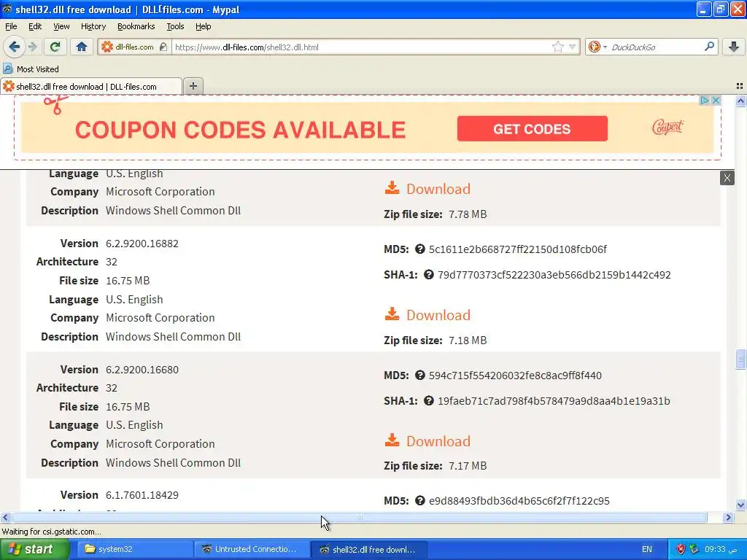Open the Windows start button
This screenshot has height=560, width=747.
pos(34,549)
